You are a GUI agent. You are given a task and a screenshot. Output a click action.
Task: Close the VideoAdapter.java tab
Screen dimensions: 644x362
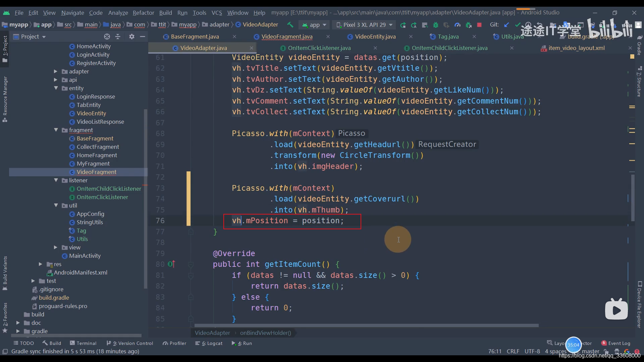[252, 48]
